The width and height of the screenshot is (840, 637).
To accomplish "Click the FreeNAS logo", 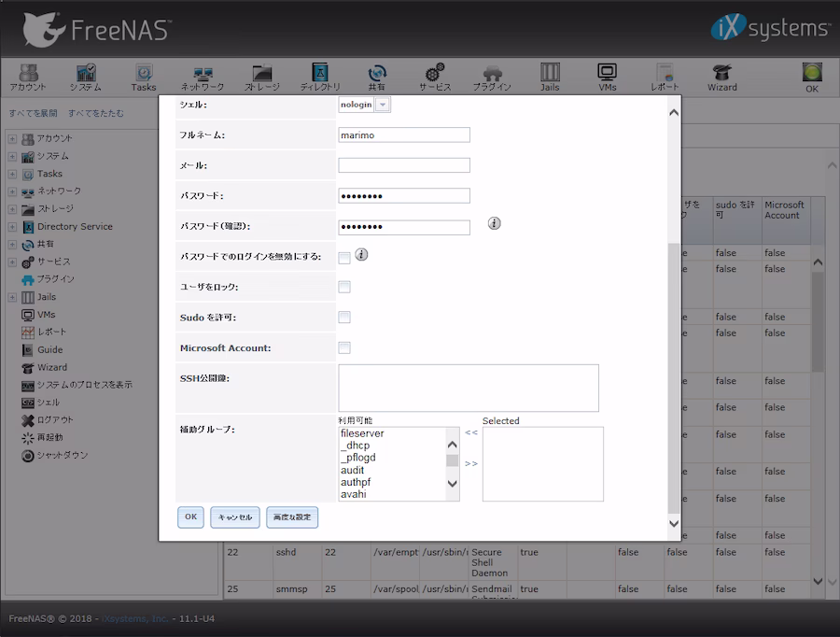I will tap(96, 29).
